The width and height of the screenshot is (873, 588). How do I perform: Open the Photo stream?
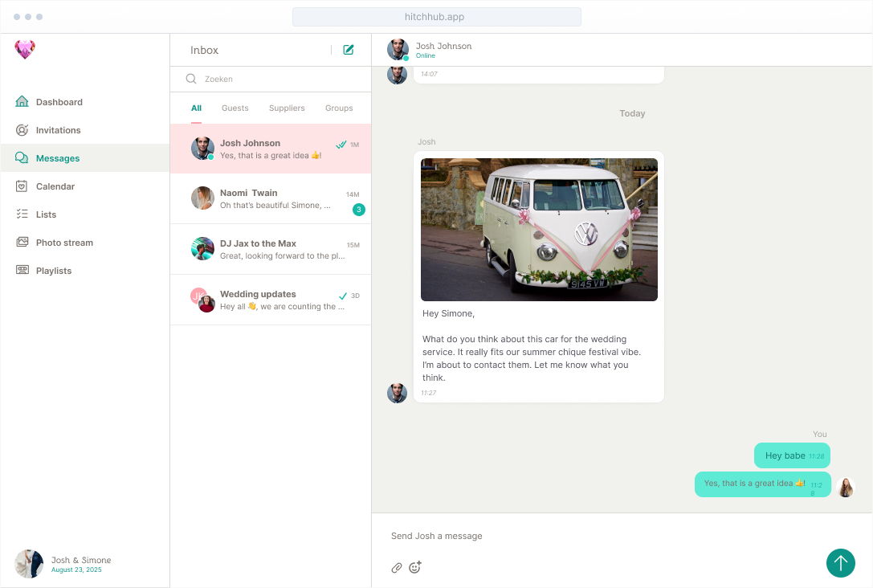(63, 242)
